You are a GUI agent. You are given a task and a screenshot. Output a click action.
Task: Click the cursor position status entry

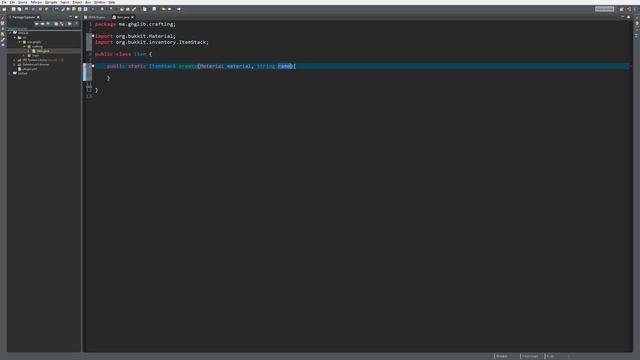[550, 356]
